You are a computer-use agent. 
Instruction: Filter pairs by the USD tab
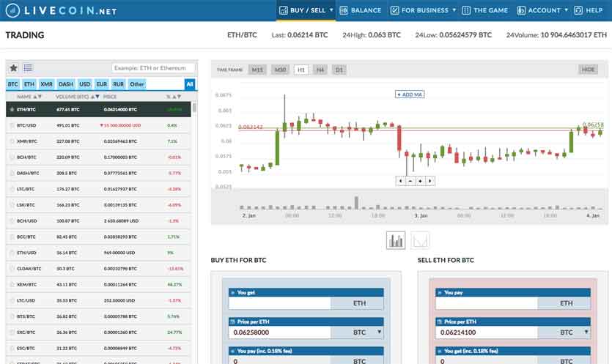pyautogui.click(x=85, y=84)
